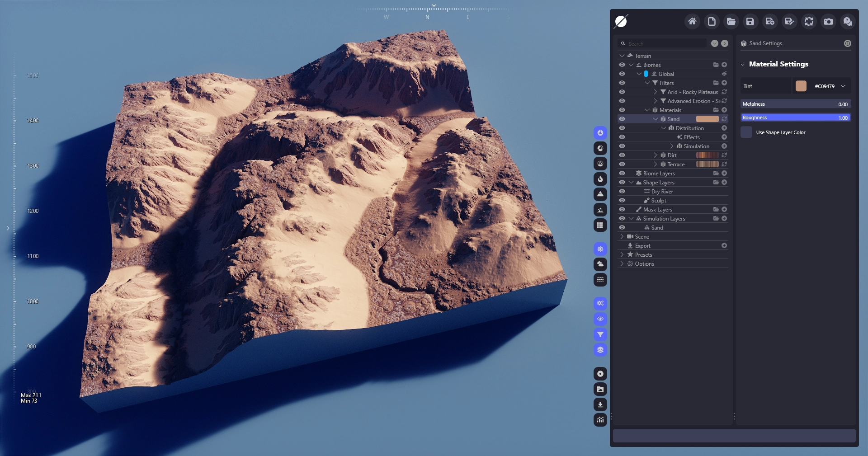Select the Export item in the tree

click(x=642, y=245)
